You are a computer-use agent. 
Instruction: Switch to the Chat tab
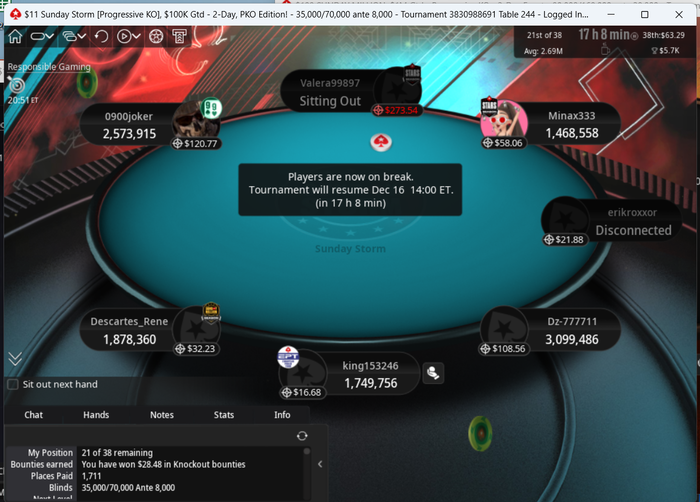[x=33, y=415]
